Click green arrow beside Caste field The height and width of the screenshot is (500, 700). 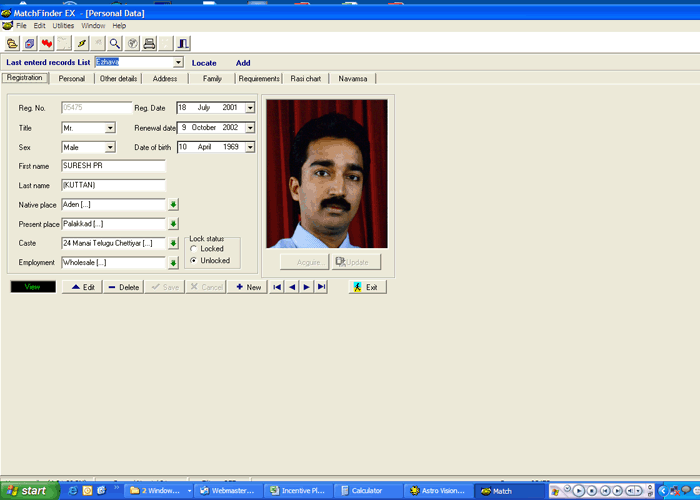coord(173,243)
